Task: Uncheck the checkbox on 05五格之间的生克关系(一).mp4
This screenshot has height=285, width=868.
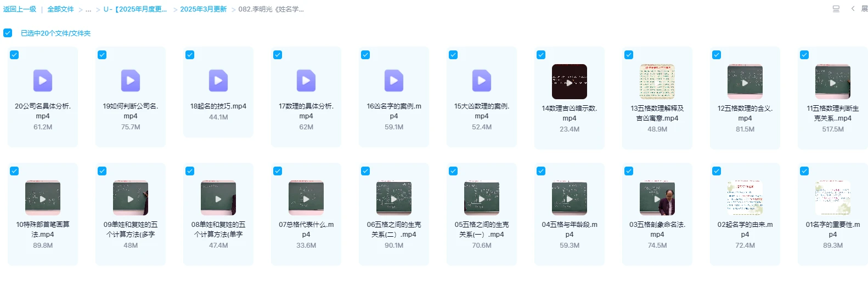Action: tap(453, 171)
